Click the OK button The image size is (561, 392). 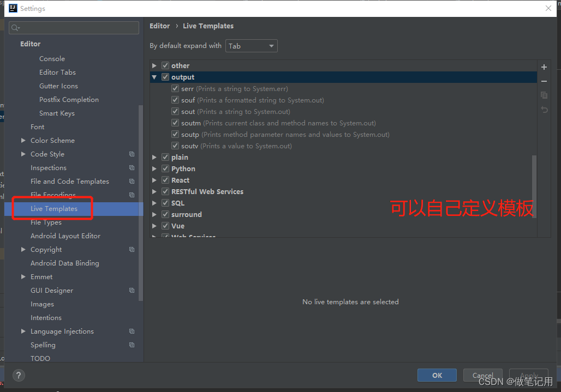tap(437, 375)
